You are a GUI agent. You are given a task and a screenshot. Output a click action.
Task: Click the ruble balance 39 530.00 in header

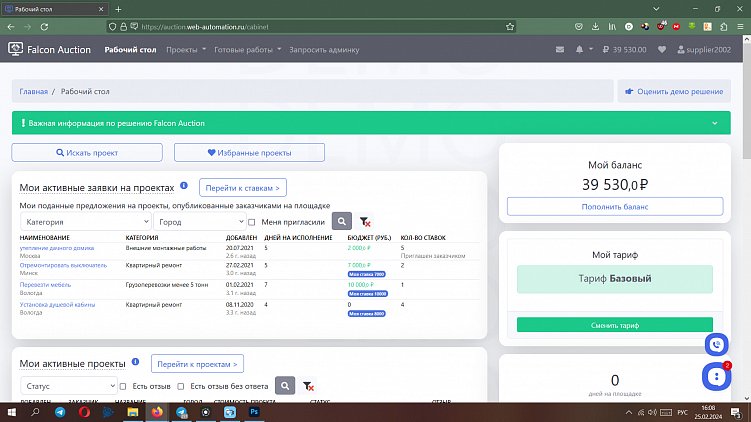coord(625,49)
